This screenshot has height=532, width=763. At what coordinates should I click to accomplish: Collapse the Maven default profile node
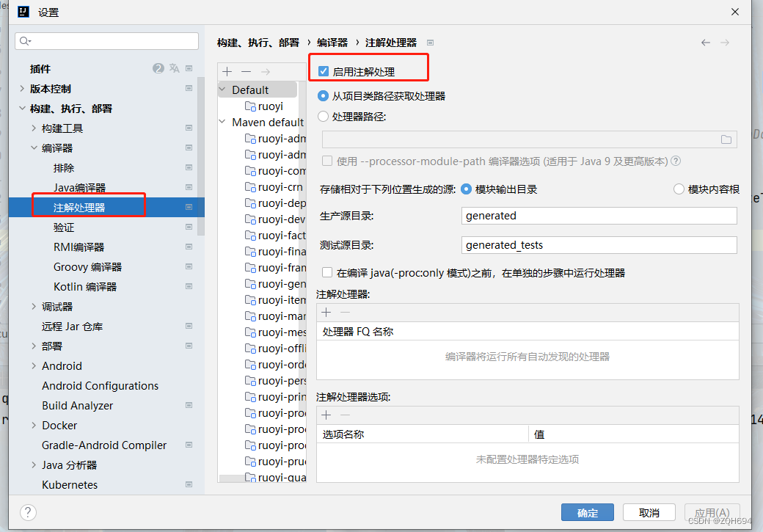click(222, 122)
